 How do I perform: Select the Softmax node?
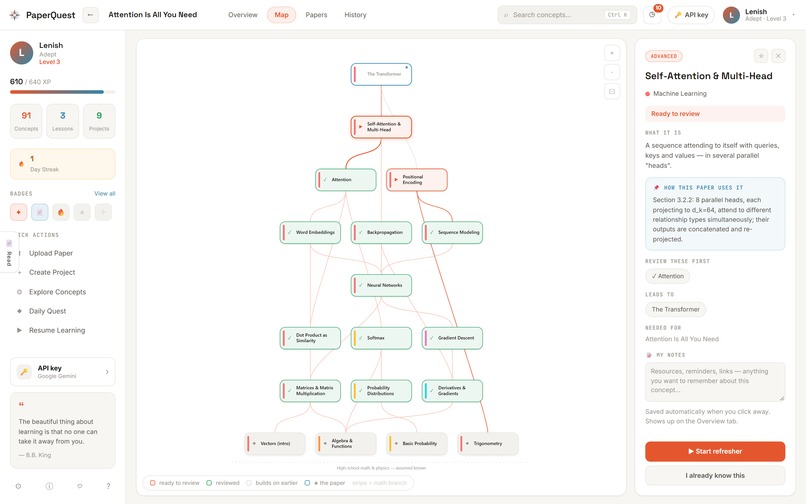click(381, 338)
